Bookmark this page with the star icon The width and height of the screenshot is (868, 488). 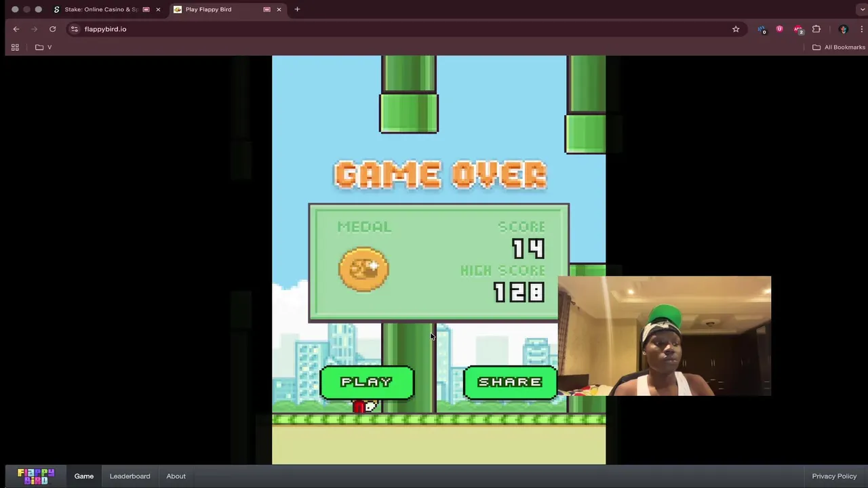pyautogui.click(x=736, y=29)
